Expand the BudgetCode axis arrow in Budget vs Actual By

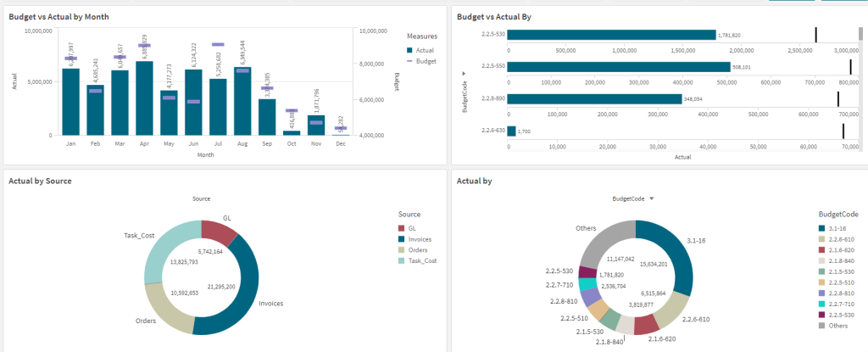[x=464, y=73]
